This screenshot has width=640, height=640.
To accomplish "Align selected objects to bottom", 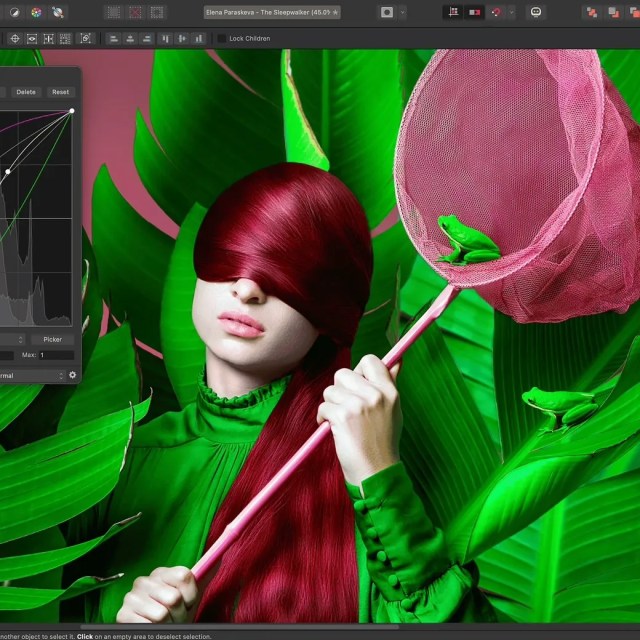I will [x=199, y=39].
